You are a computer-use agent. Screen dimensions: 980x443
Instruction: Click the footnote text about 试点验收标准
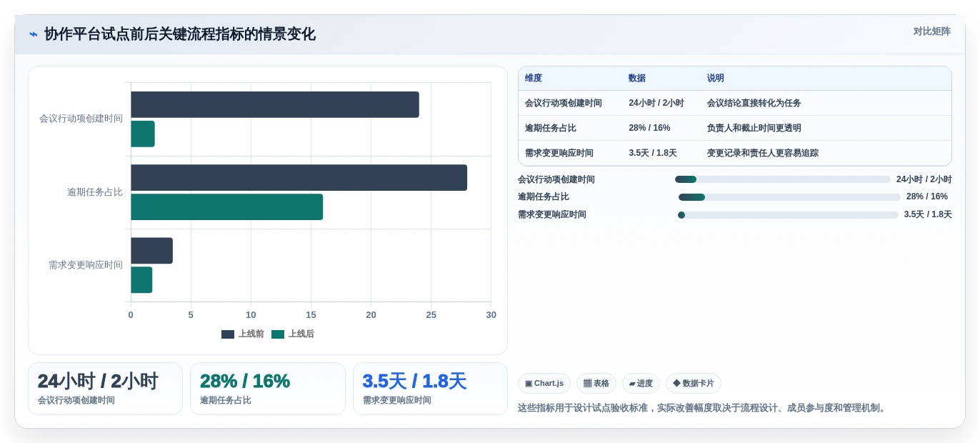coord(704,408)
